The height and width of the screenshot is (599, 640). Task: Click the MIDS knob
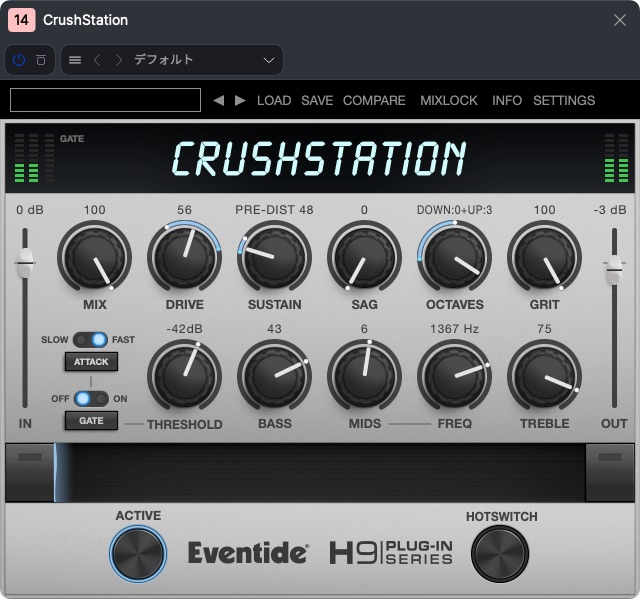point(364,376)
